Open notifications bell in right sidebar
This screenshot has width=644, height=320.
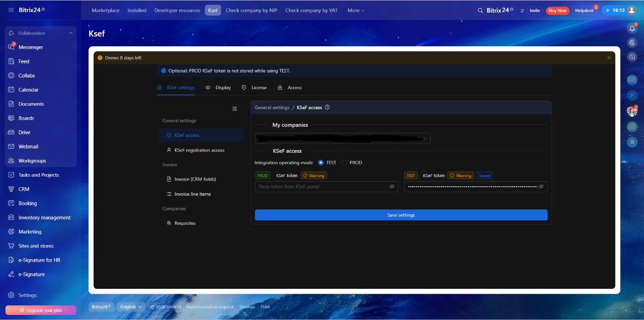(x=632, y=28)
